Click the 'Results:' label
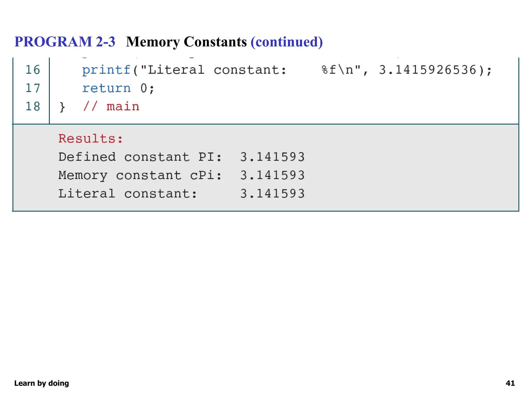Viewport: 532px width, 399px height. [x=90, y=139]
